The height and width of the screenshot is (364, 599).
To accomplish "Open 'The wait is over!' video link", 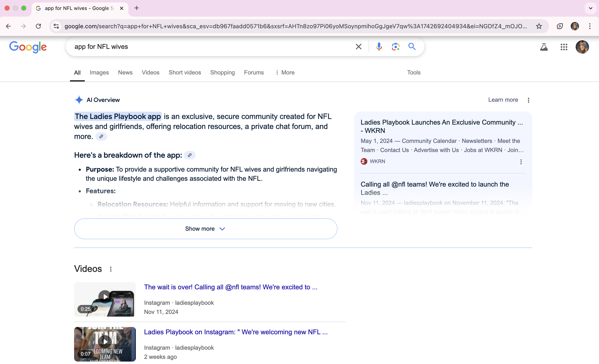I will pos(230,287).
